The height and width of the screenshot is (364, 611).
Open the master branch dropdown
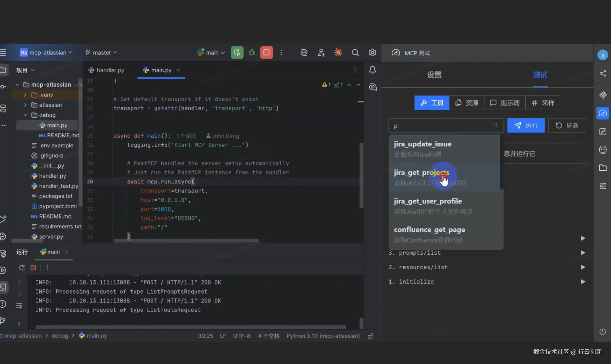point(101,53)
